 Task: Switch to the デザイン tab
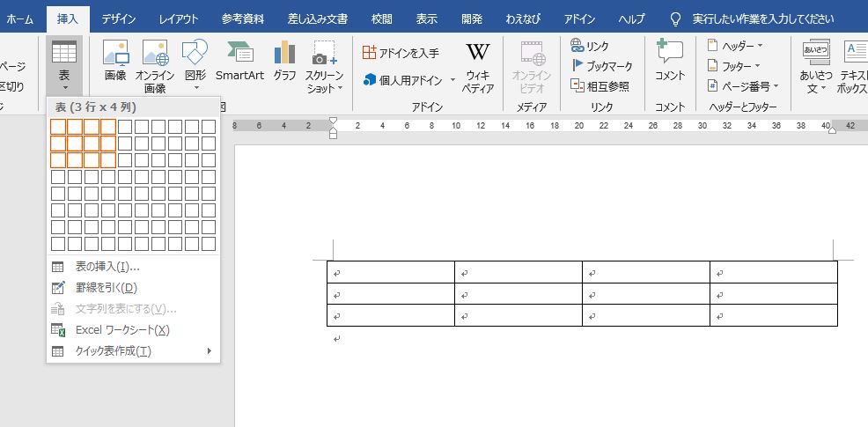point(119,18)
